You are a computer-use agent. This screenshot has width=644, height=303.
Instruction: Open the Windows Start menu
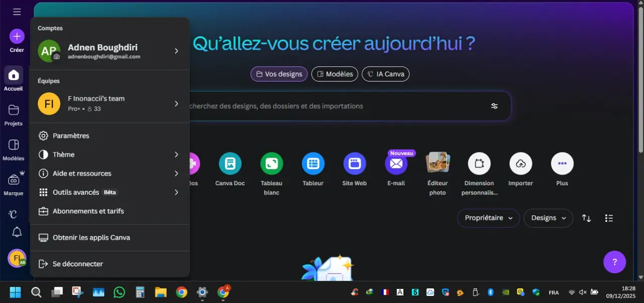pyautogui.click(x=15, y=292)
